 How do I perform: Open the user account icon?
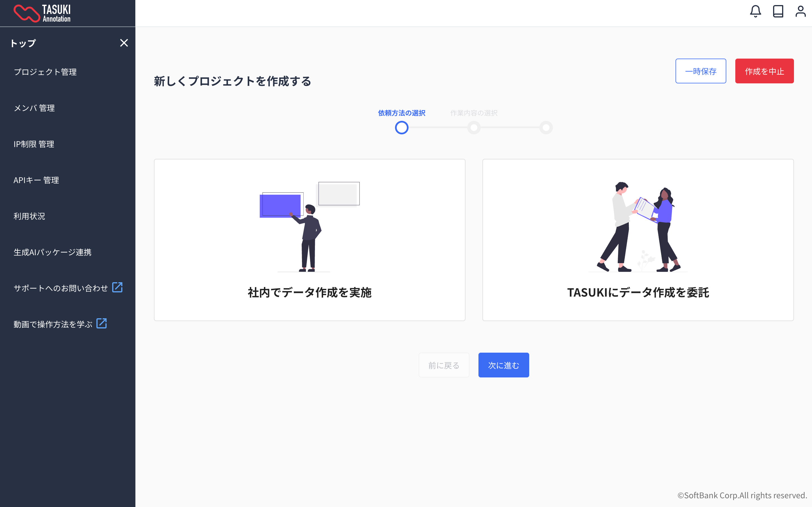[x=800, y=11]
